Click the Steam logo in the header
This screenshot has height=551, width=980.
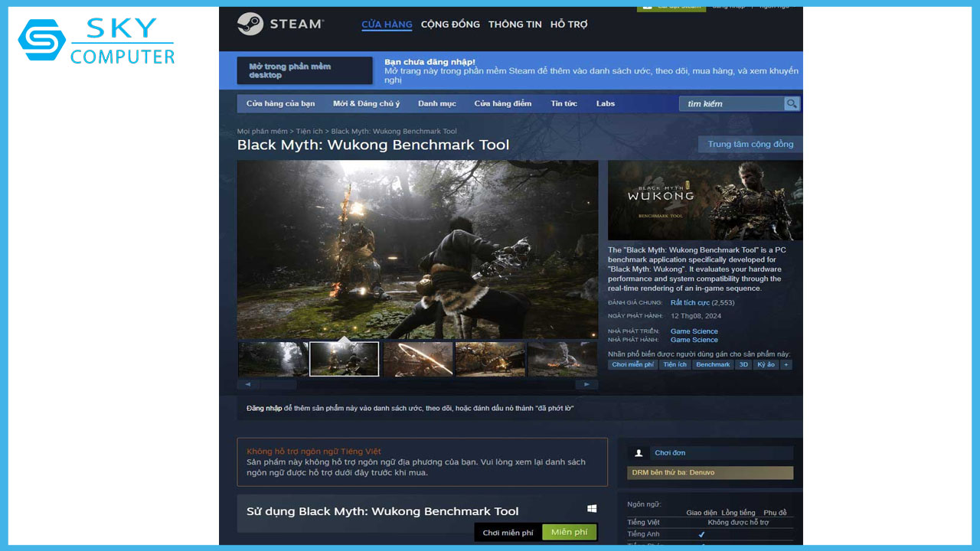(x=280, y=24)
